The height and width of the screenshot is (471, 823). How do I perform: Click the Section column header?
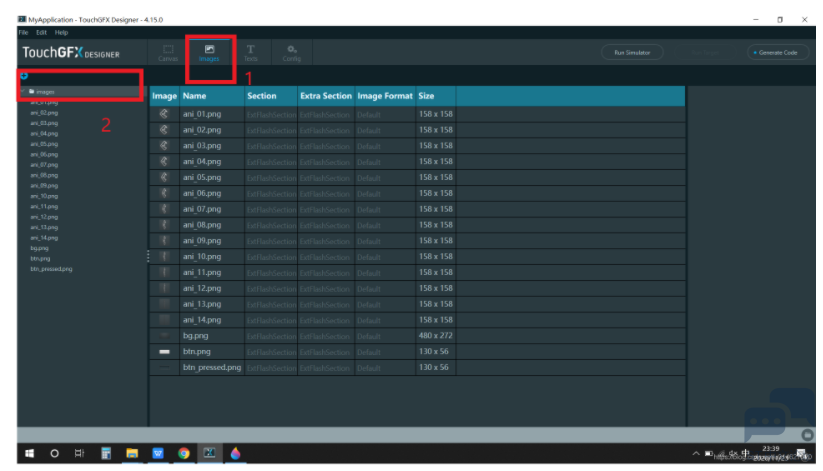click(271, 96)
